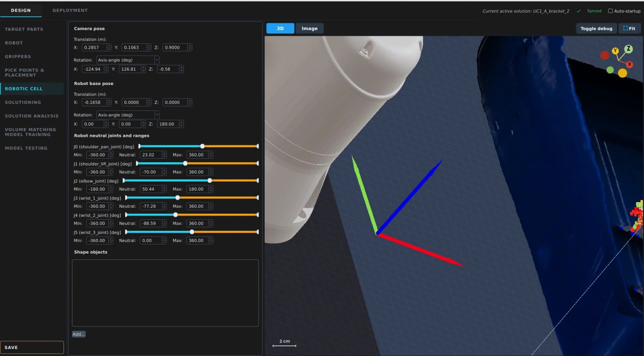Click the J4 wrist_2_joint slider handle
The height and width of the screenshot is (356, 644).
(175, 215)
